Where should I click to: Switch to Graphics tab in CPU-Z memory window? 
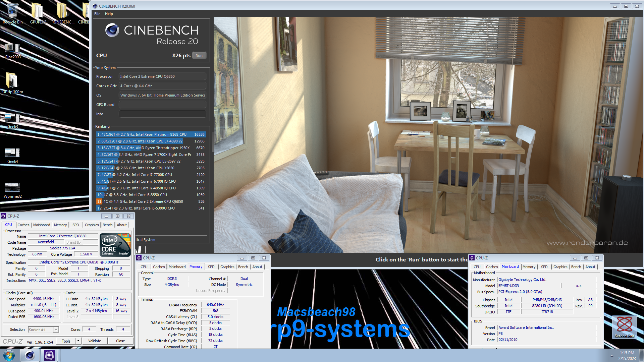pos(227,267)
